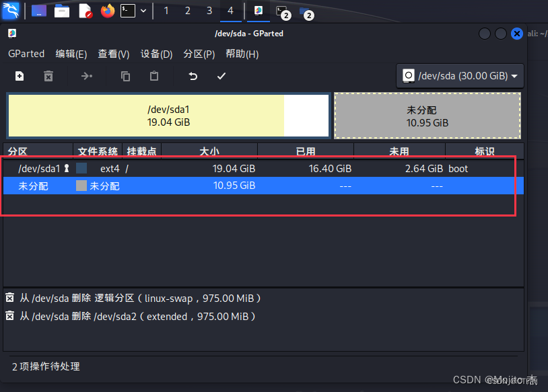The image size is (548, 392).
Task: Select the 未分配 10.95 GiB graphical block
Action: tap(427, 116)
